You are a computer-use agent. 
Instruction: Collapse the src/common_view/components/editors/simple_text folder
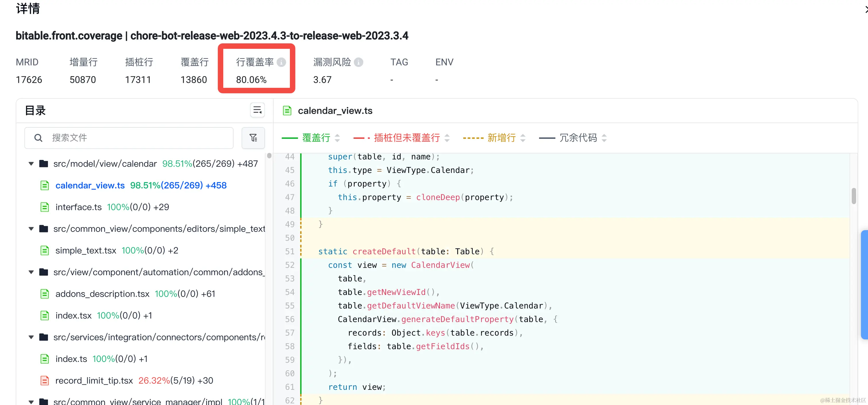(x=31, y=229)
